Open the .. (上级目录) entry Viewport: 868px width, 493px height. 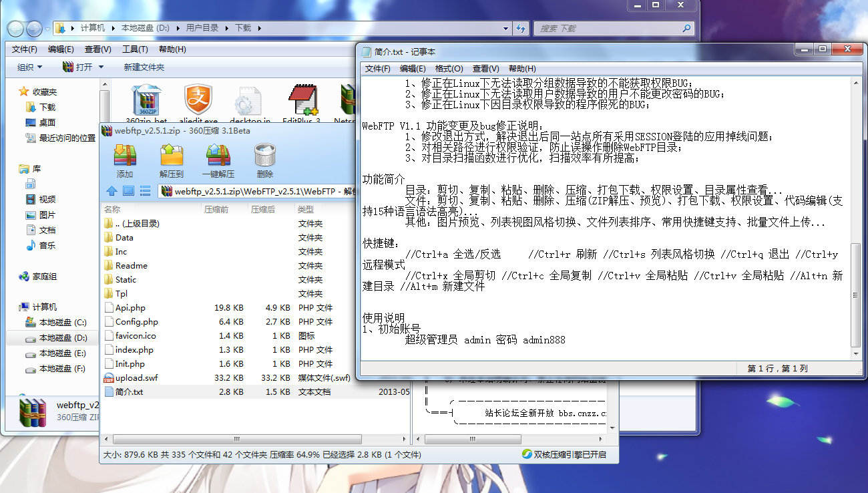(x=132, y=223)
